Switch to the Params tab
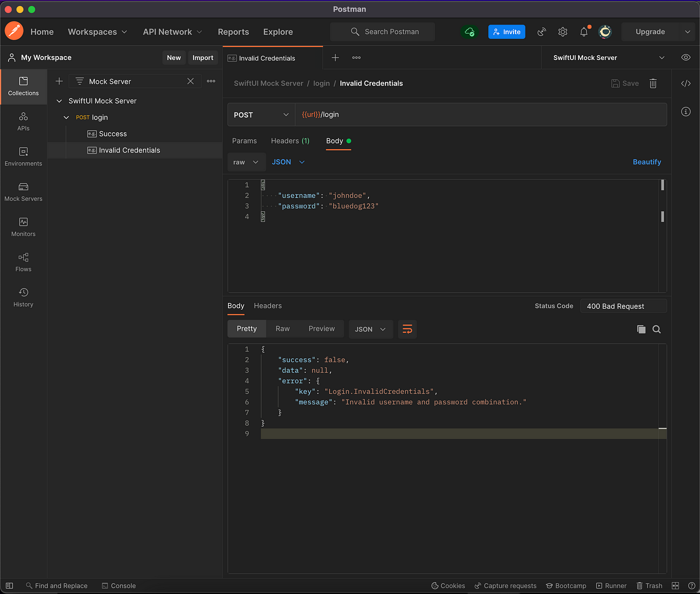 click(244, 141)
